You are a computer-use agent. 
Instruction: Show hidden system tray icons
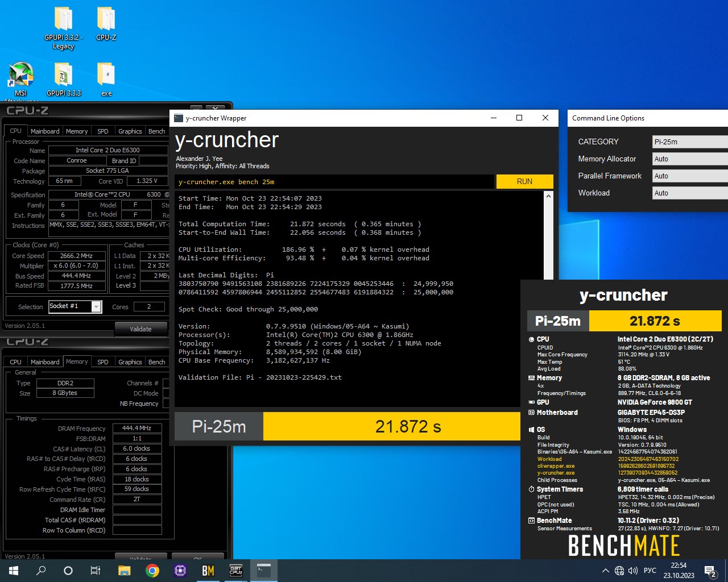pyautogui.click(x=605, y=571)
